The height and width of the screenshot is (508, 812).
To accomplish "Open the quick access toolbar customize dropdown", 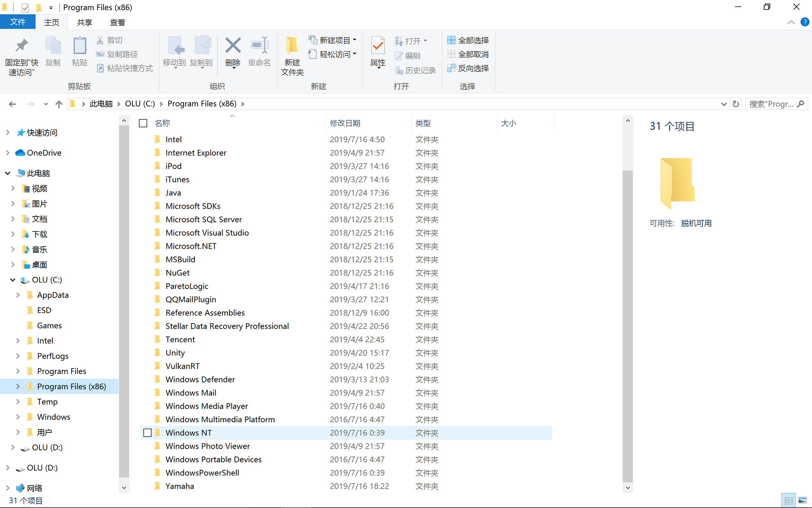I will point(51,7).
